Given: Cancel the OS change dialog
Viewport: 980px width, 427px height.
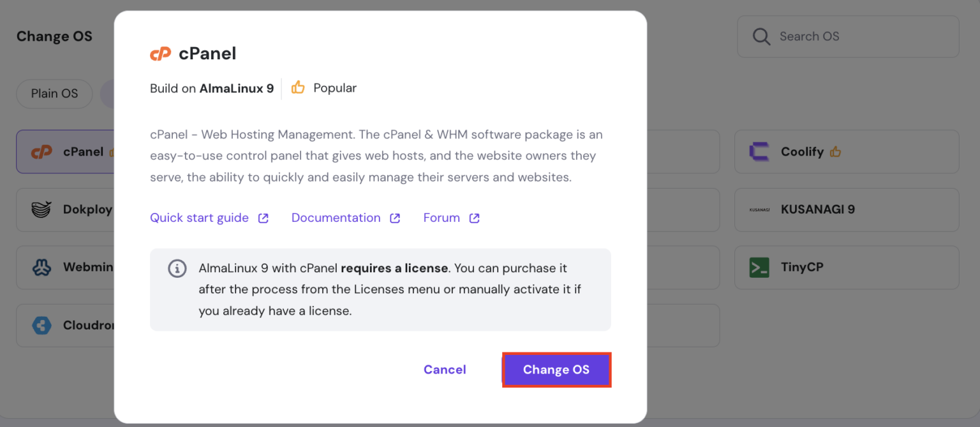Looking at the screenshot, I should coord(445,370).
